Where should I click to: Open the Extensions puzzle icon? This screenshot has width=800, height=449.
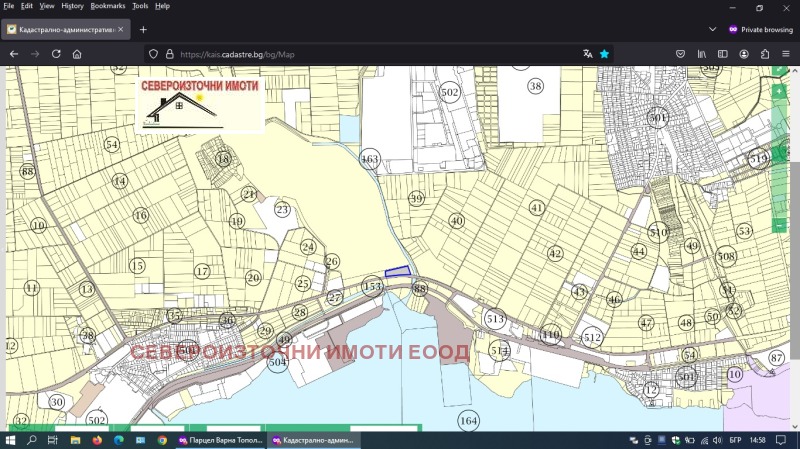tap(765, 54)
